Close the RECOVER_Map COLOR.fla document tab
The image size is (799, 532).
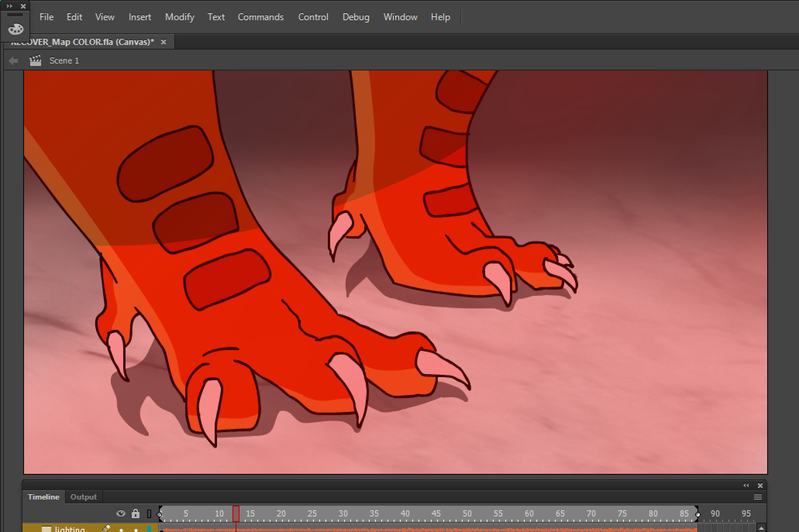[164, 42]
